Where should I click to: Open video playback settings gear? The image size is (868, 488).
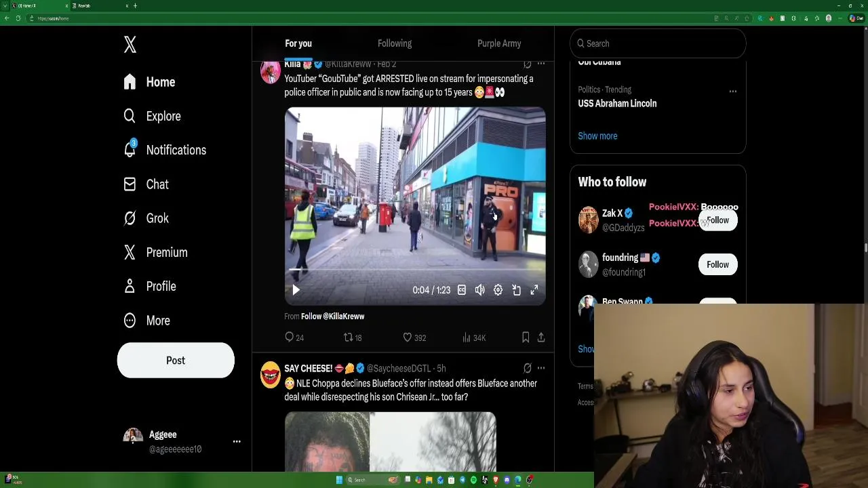click(x=498, y=290)
